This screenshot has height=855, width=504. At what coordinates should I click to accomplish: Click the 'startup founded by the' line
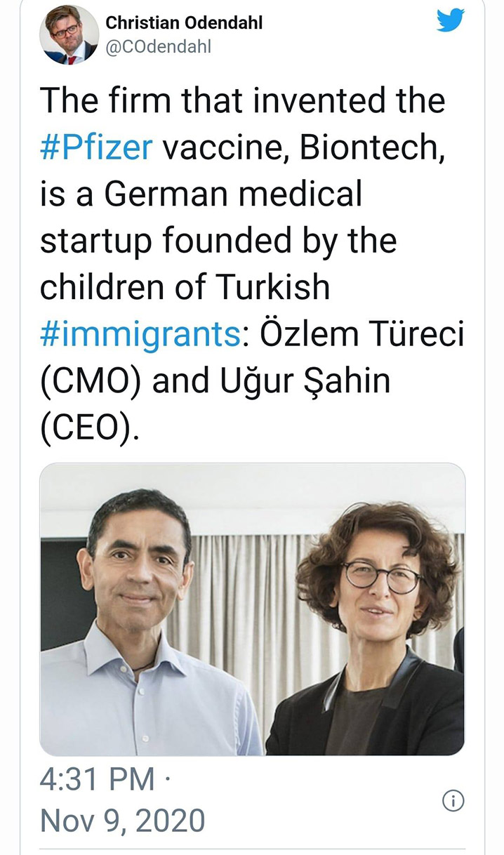218,242
